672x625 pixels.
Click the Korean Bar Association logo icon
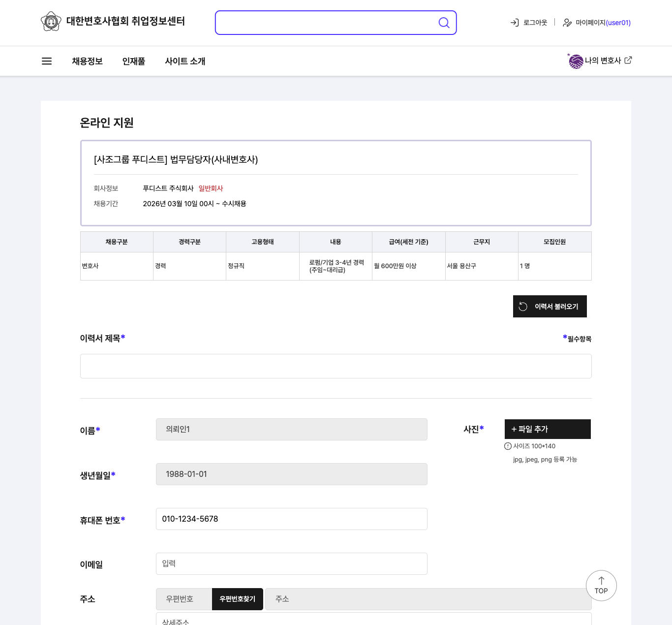51,21
